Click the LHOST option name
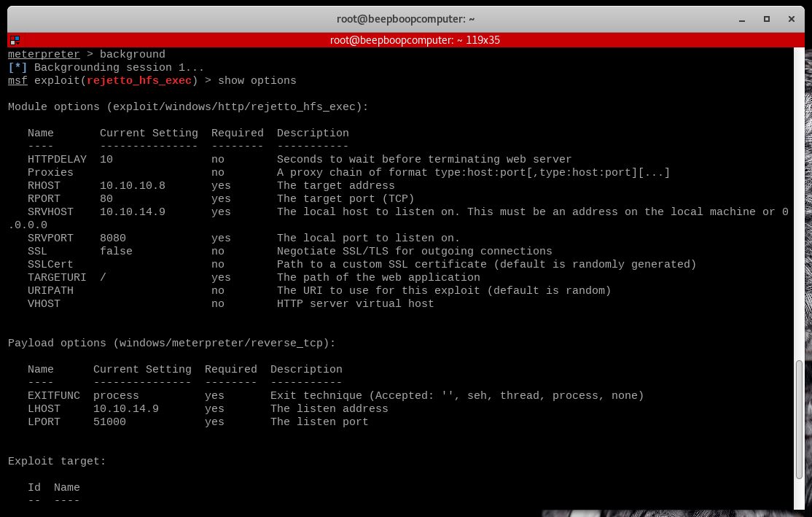This screenshot has height=517, width=812. point(44,409)
